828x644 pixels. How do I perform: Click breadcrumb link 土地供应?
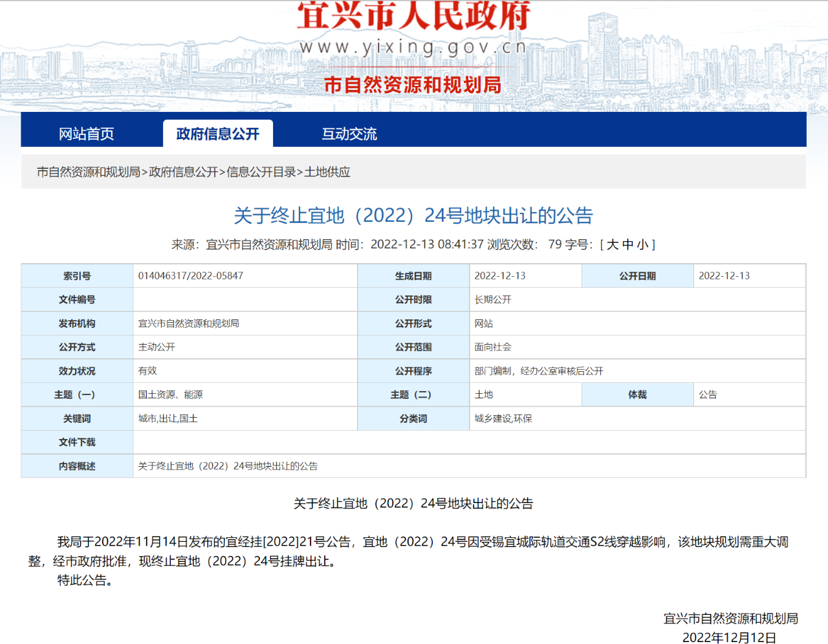(x=327, y=172)
